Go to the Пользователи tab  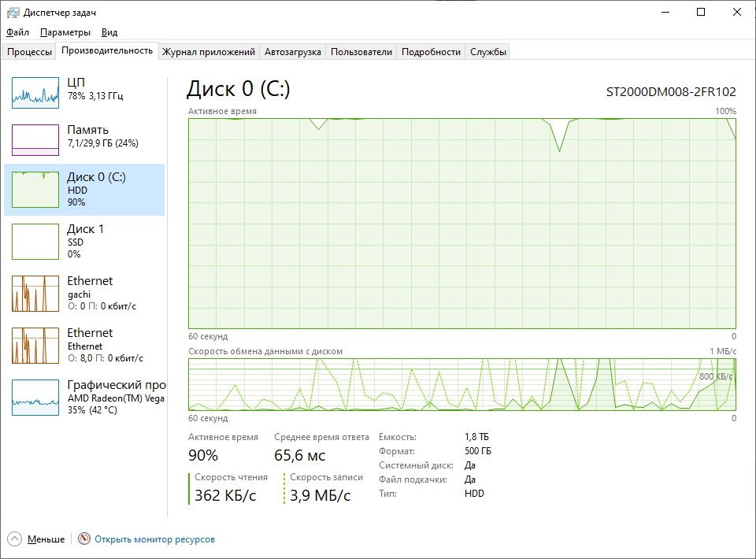click(361, 52)
